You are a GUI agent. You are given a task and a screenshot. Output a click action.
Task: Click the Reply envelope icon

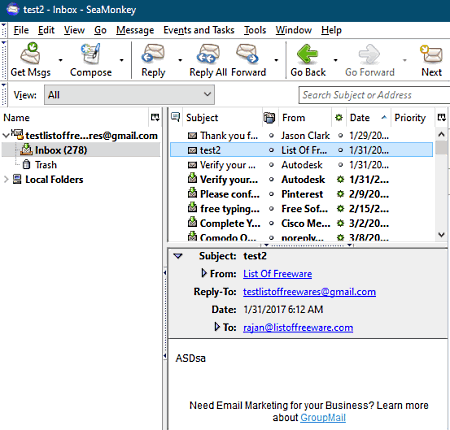[x=153, y=54]
